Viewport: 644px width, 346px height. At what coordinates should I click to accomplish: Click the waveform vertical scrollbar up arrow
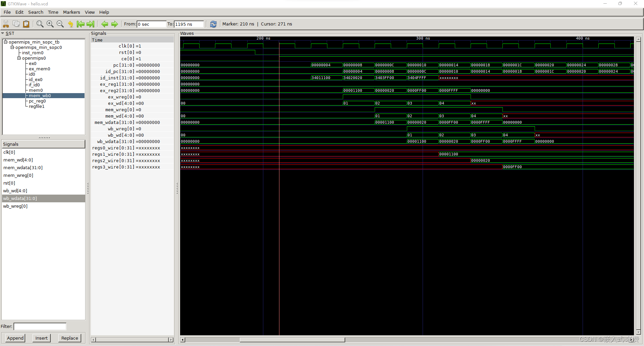[x=638, y=39]
